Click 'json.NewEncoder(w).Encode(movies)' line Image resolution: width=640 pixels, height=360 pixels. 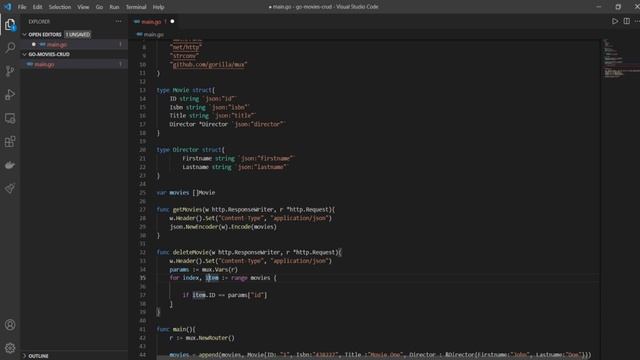pos(223,227)
